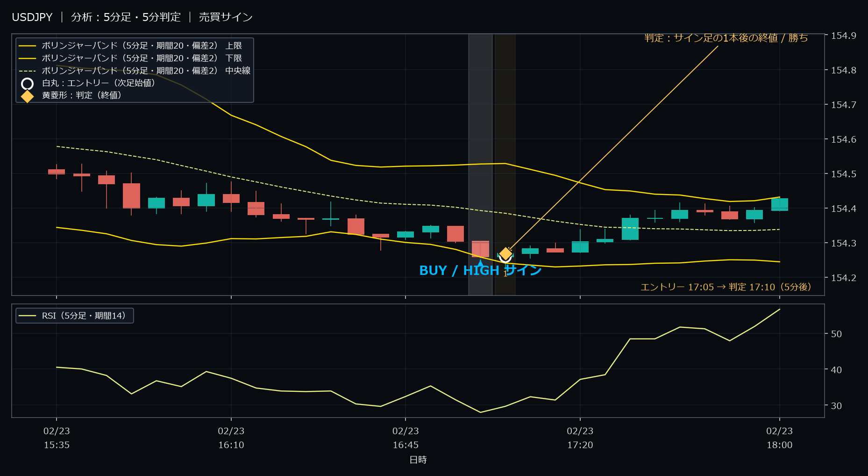Click the 中央線 Bollinger band legend entry

click(135, 71)
